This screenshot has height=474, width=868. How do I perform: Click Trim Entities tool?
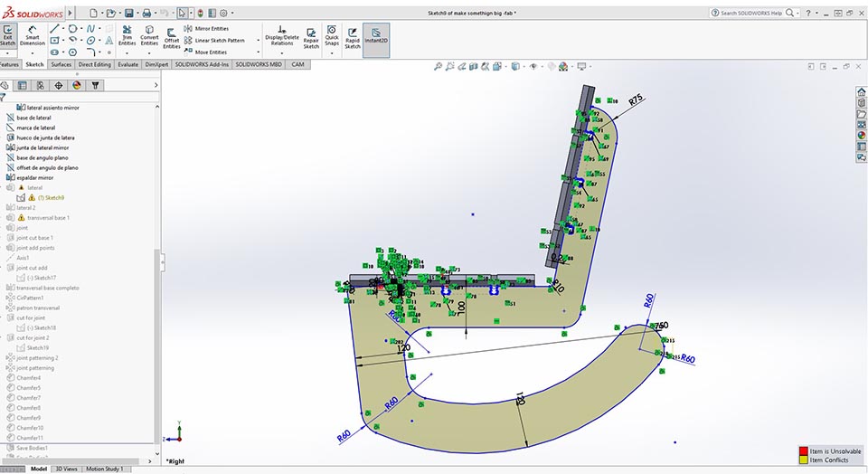coord(127,35)
